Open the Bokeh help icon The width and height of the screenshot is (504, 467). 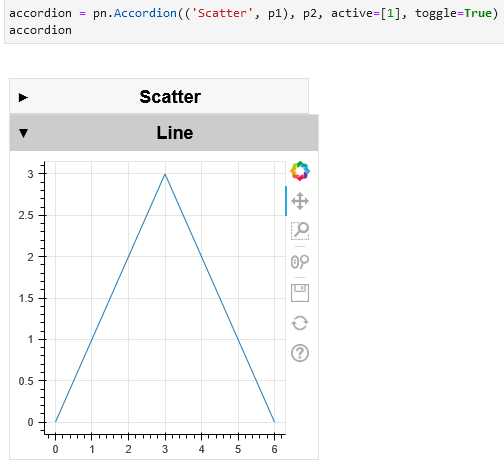point(300,353)
